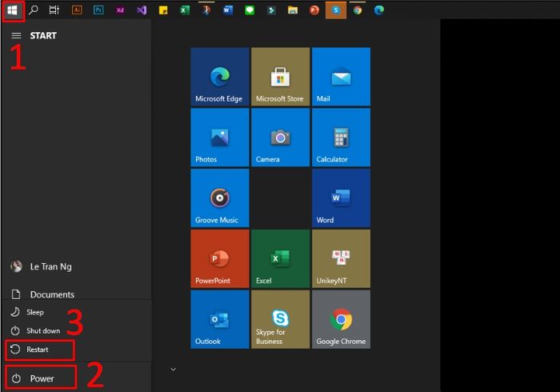Viewport: 560px width, 392px height.
Task: Open taskbar Search magnifier
Action: point(34,10)
